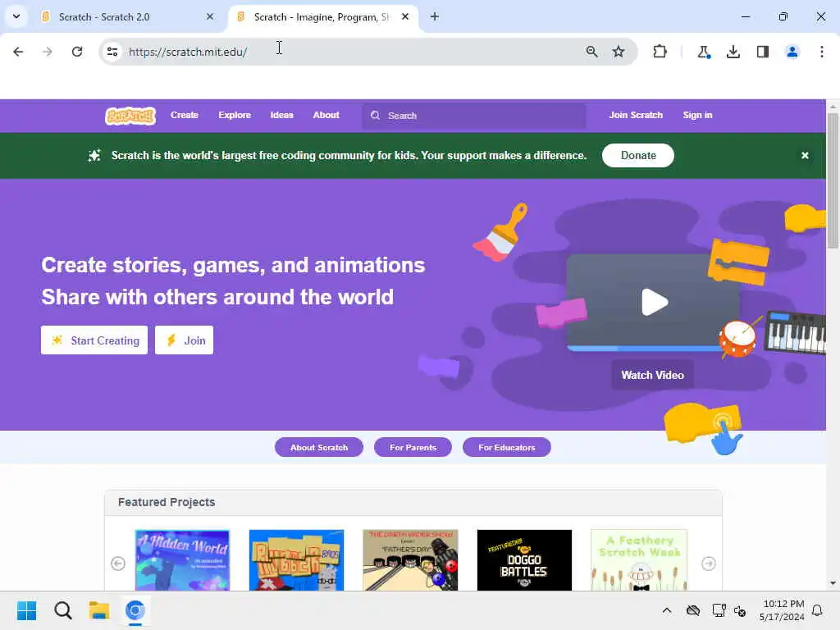This screenshot has width=840, height=630.
Task: Open the Father's Day Darth Vader project
Action: pos(410,560)
